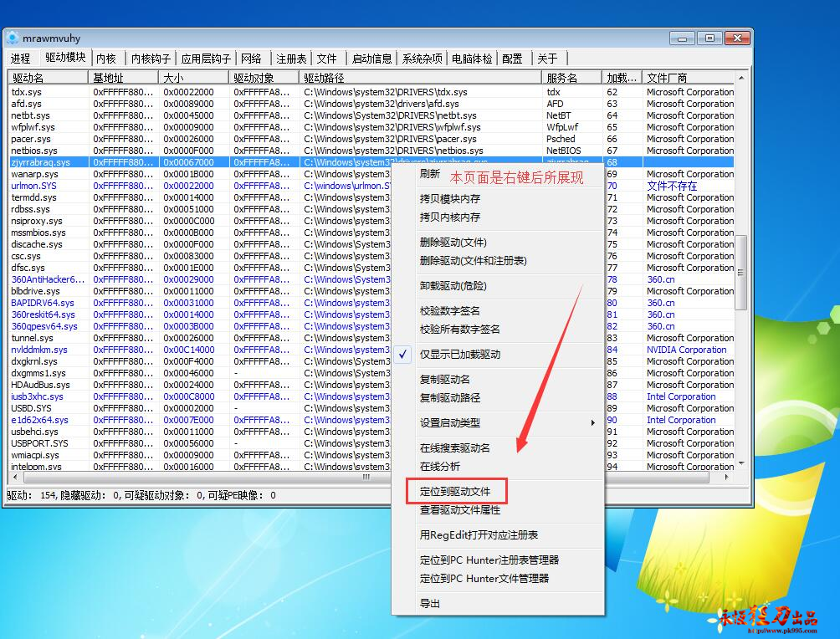The height and width of the screenshot is (639, 840).
Task: Sort by the 文件厂商 column header
Action: click(x=689, y=78)
